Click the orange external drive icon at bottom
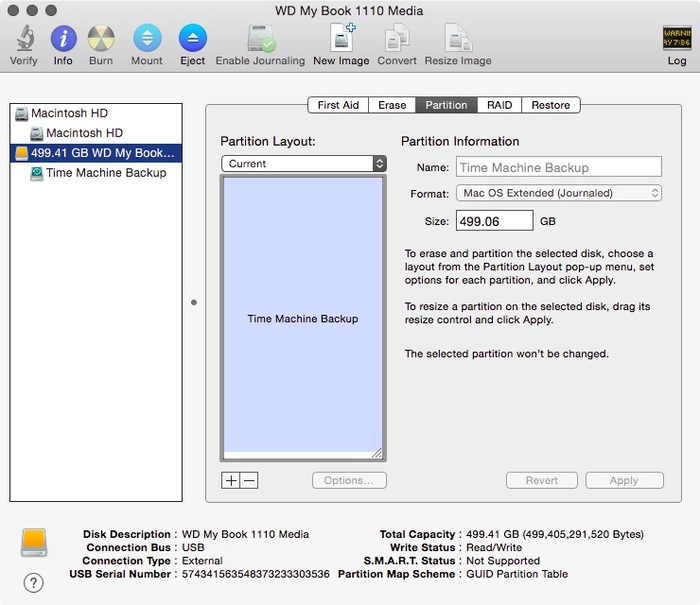This screenshot has height=605, width=700. tap(34, 542)
